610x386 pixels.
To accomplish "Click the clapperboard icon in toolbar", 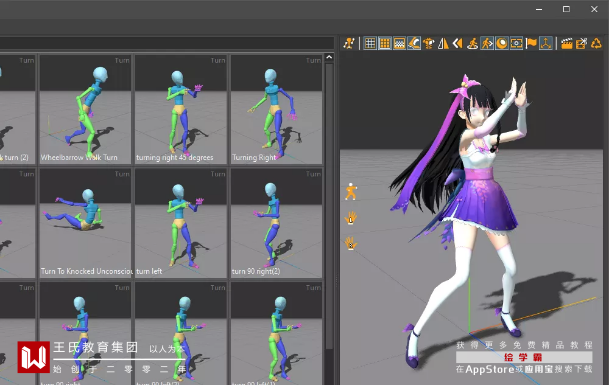I will click(x=567, y=43).
